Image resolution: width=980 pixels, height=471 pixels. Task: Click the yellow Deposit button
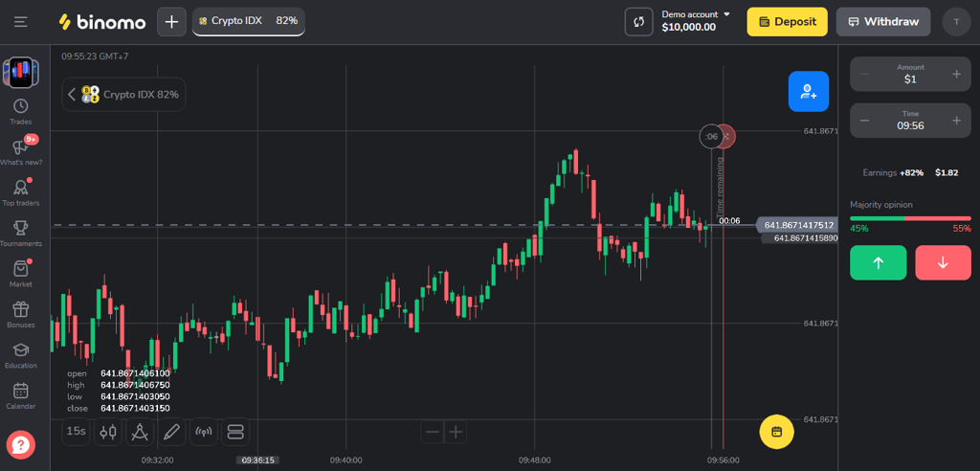(787, 22)
